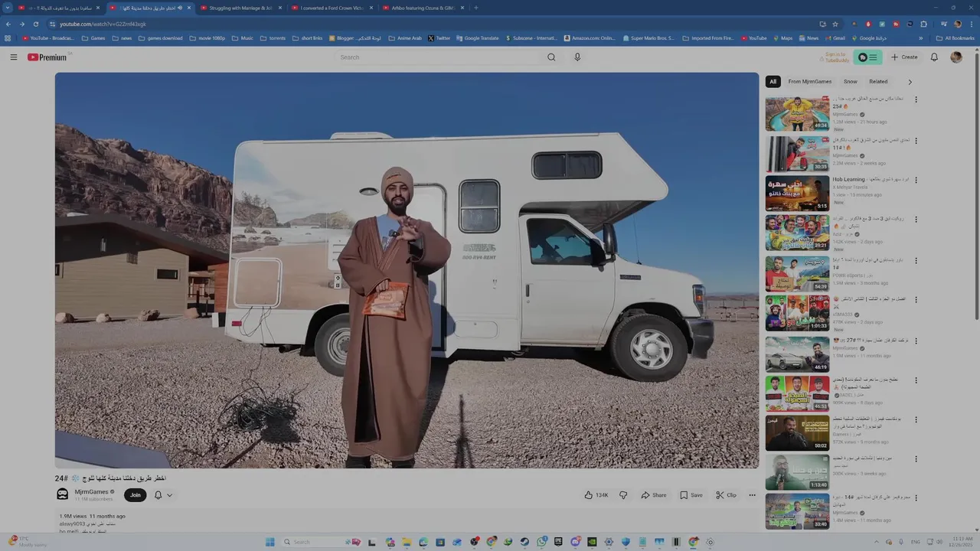
Task: Open MjrmGames channel name link
Action: coord(91,491)
